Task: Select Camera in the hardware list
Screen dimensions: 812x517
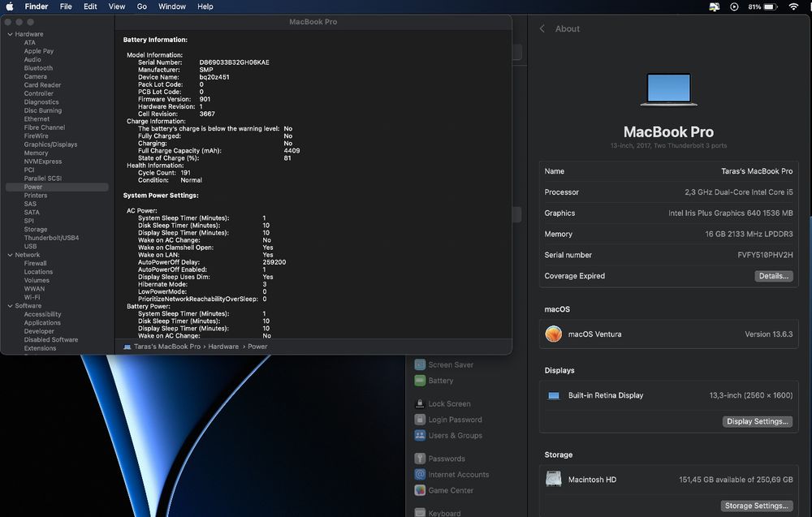Action: pyautogui.click(x=35, y=76)
